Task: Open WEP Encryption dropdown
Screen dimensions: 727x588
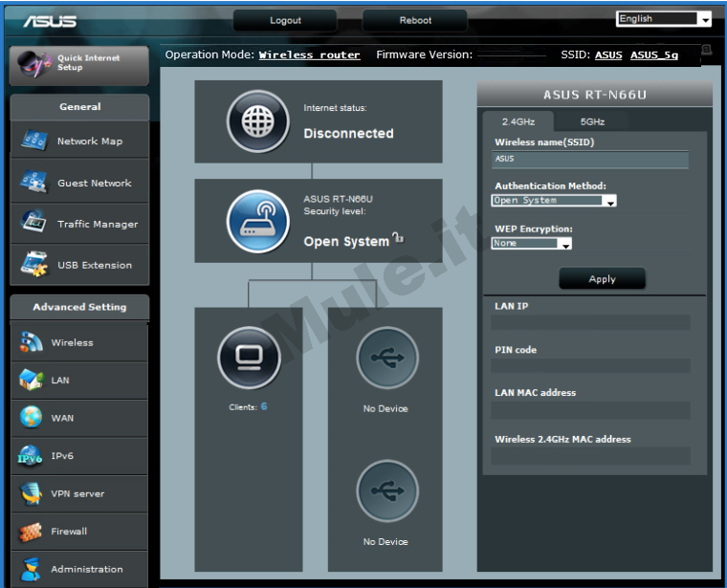Action: pos(531,243)
